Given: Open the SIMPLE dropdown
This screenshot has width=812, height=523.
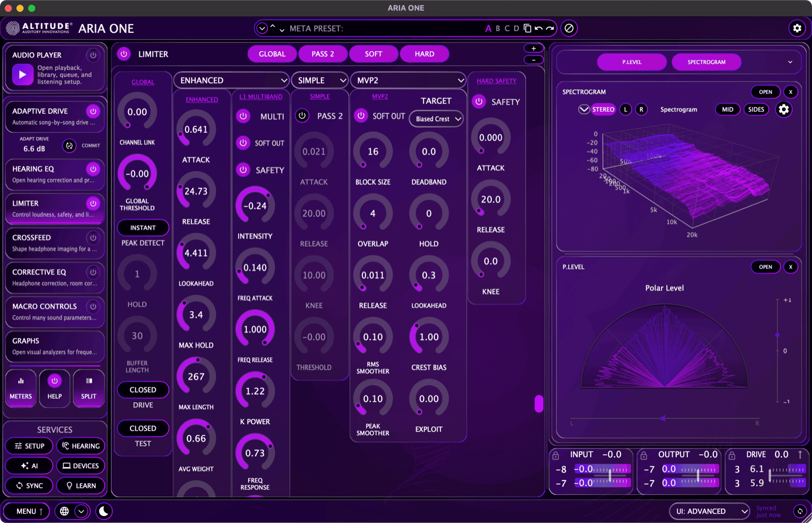Looking at the screenshot, I should [x=320, y=81].
